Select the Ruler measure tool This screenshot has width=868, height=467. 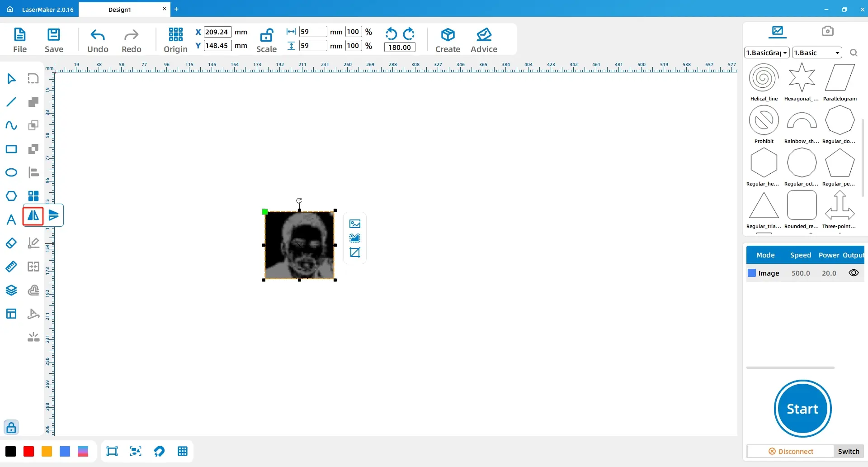(11, 267)
